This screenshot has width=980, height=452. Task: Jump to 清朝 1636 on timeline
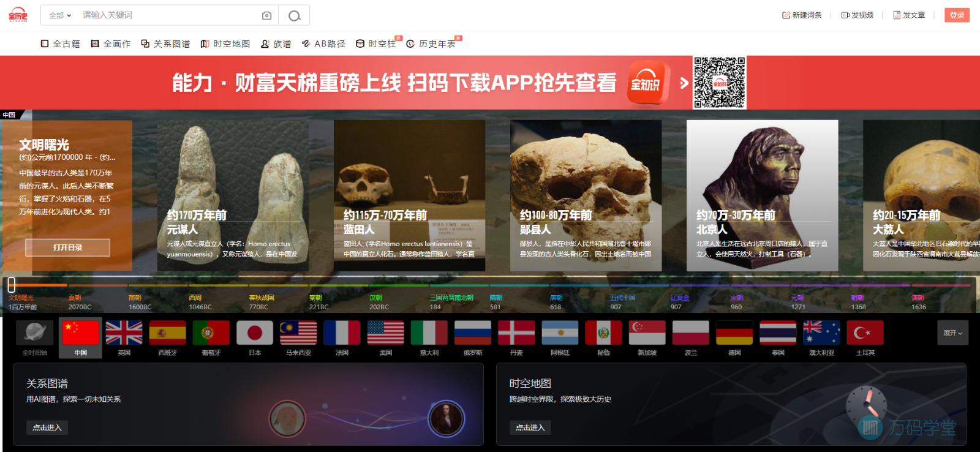pos(919,302)
